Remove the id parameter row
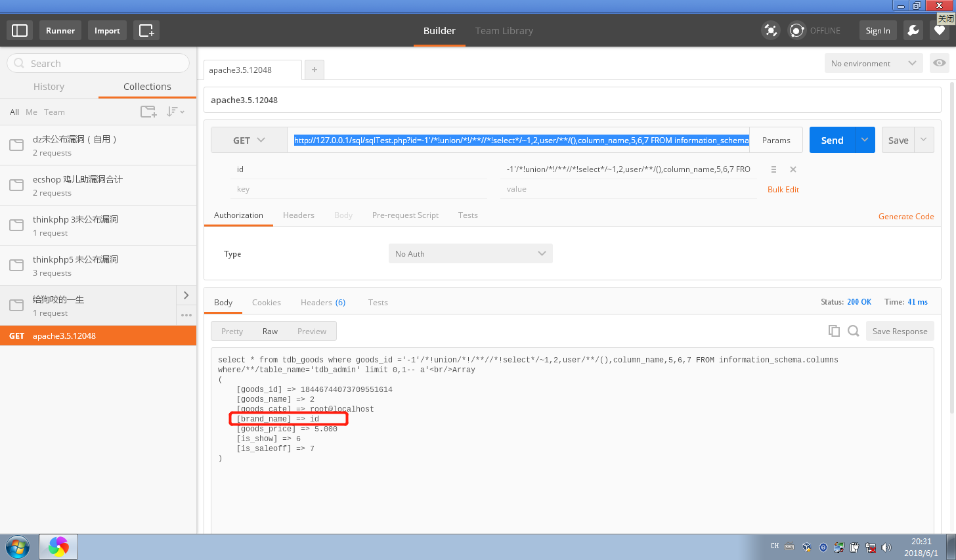 793,169
